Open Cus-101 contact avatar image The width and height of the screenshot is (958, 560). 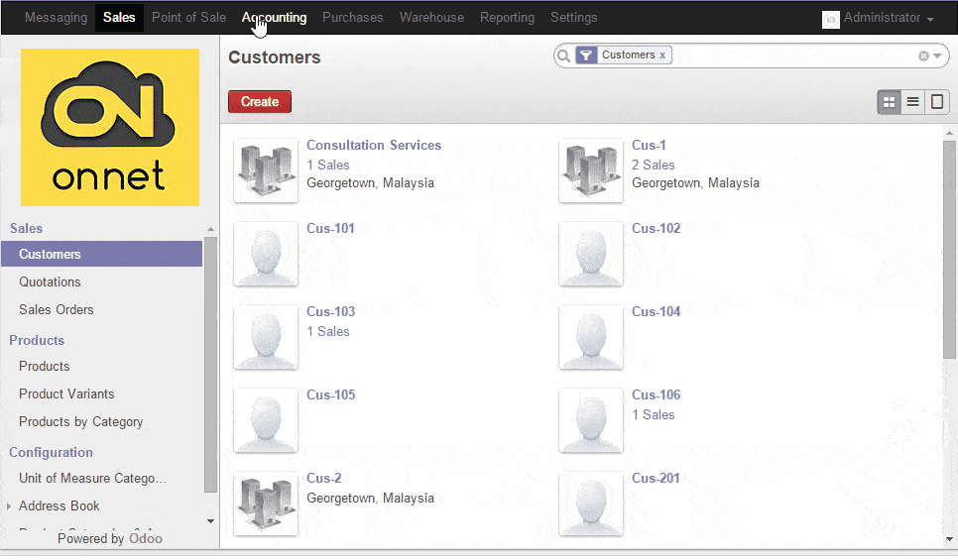pos(266,254)
